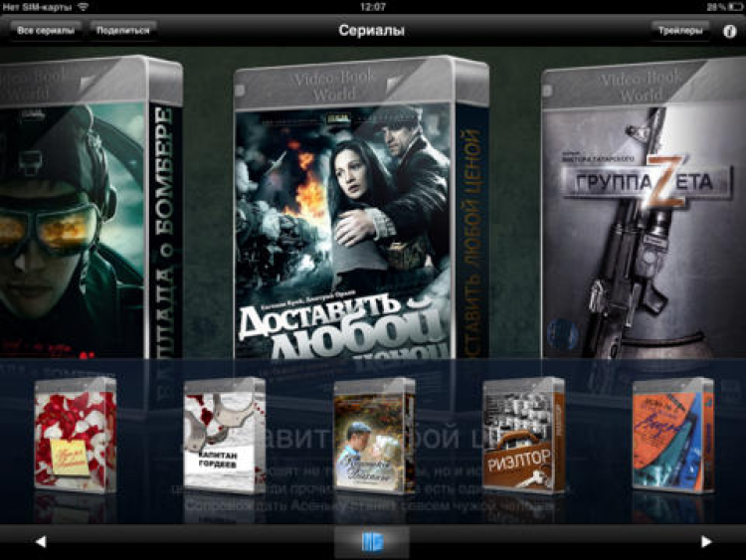Screen dimensions: 746x560
Task: Go to next page with right arrow
Action: (x=706, y=541)
